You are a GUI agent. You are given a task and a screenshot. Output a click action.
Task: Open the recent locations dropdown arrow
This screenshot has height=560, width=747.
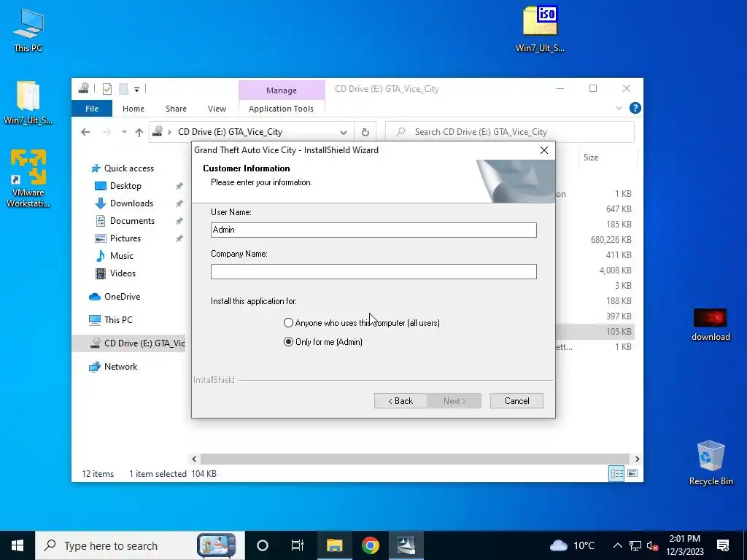tap(124, 132)
